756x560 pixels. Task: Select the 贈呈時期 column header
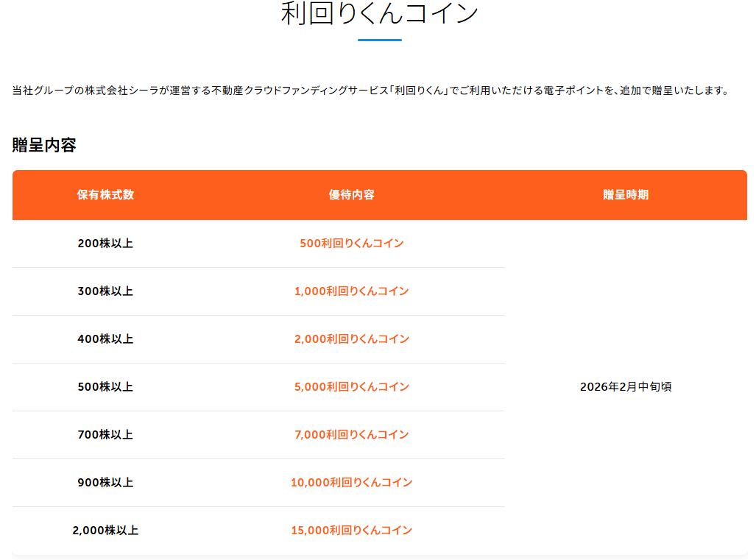click(x=626, y=195)
